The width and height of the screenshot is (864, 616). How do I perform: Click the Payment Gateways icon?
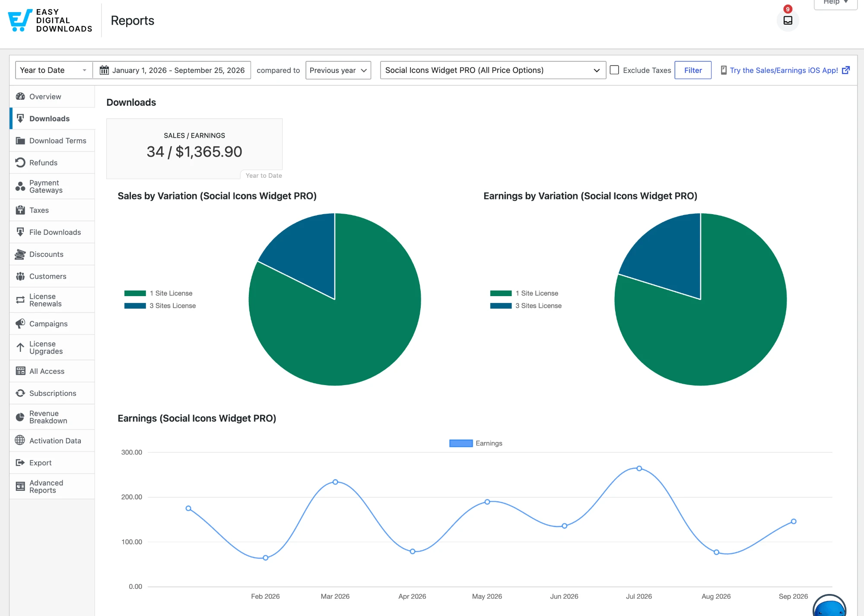point(20,186)
